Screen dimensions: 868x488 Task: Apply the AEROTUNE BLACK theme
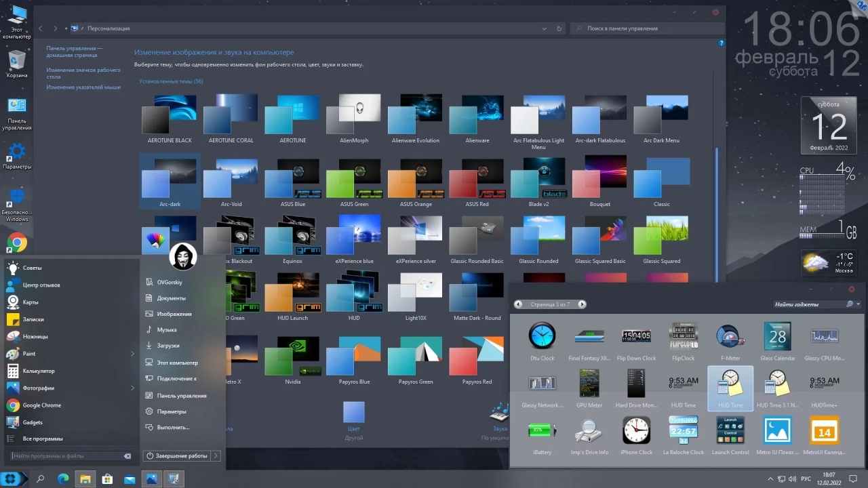(170, 119)
